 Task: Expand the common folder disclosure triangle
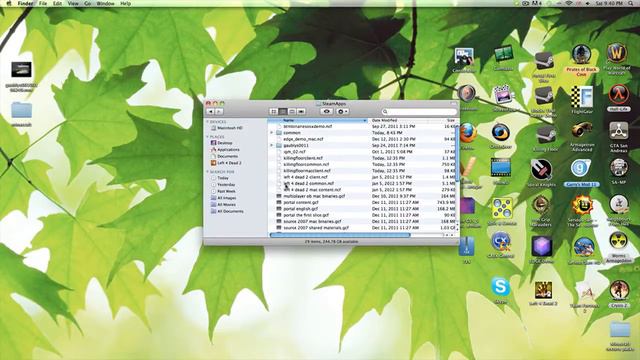[x=272, y=133]
